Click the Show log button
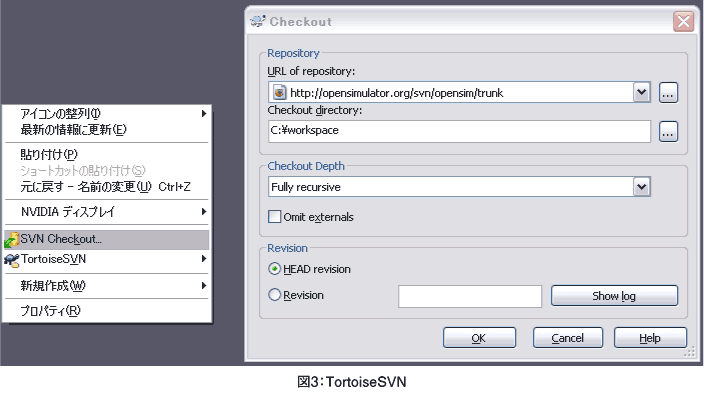 click(614, 296)
